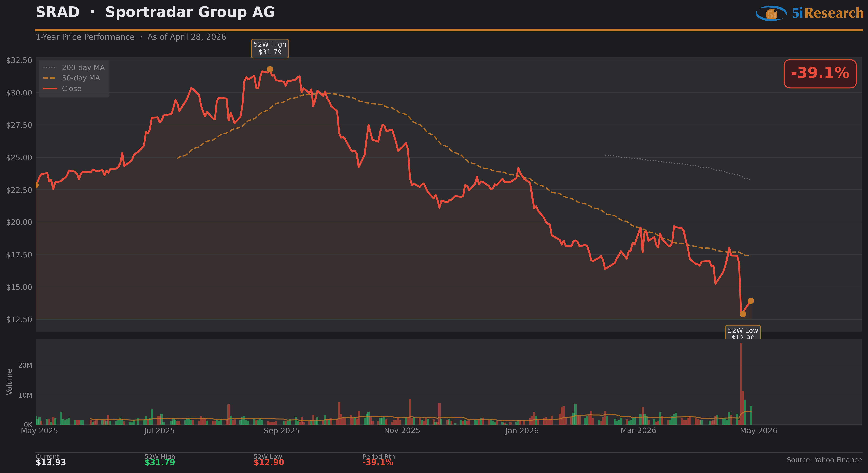
Task: Click the Period Rtn -39.1% footer value
Action: tap(378, 462)
